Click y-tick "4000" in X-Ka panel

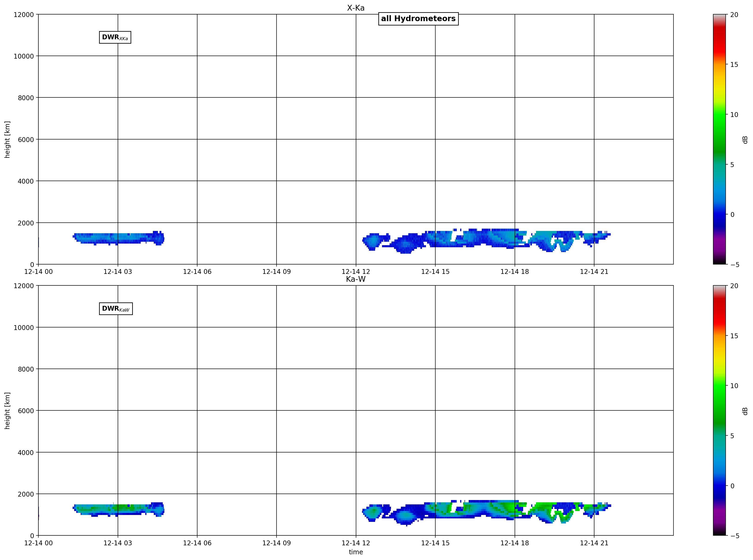(26, 181)
